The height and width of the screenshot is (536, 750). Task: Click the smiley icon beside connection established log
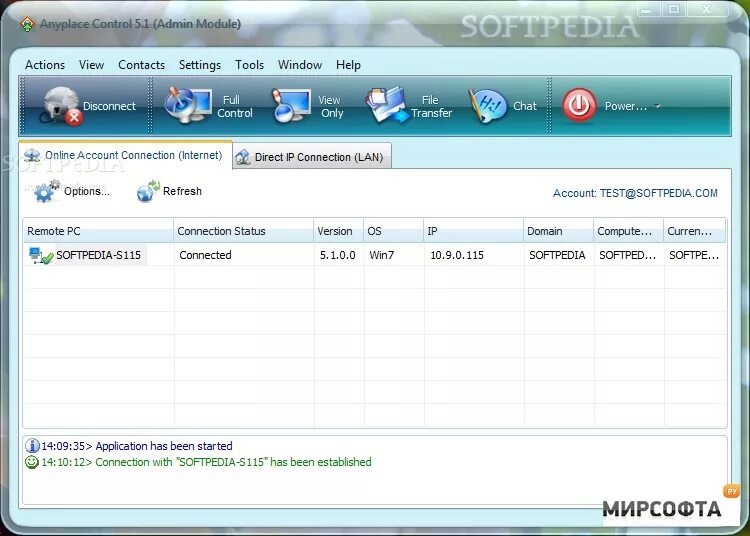[x=32, y=462]
